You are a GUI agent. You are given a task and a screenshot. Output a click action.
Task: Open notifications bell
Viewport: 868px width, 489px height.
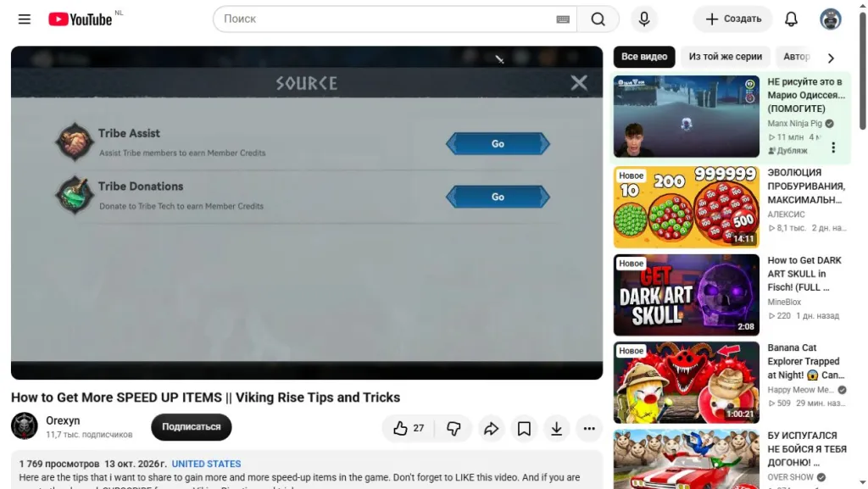point(791,19)
